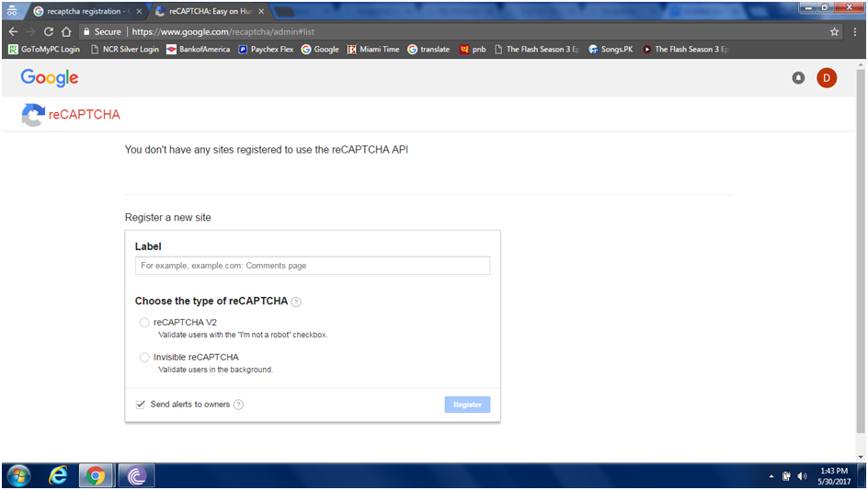Click the reCAPTCHA logo icon
Image resolution: width=868 pixels, height=490 pixels.
coord(33,115)
